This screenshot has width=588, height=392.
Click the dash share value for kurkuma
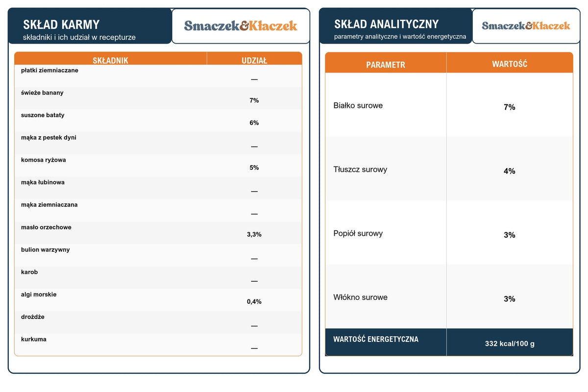click(254, 348)
